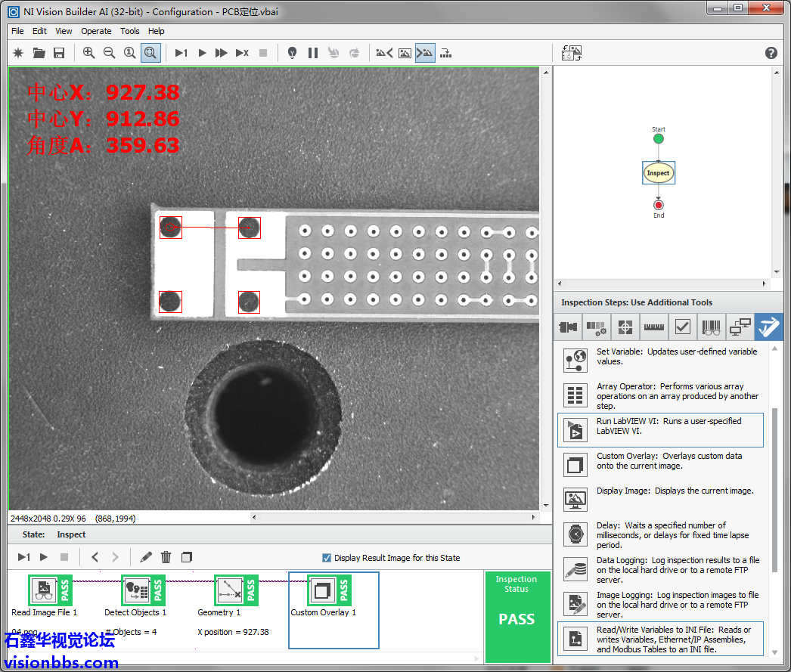This screenshot has height=672, width=791.
Task: Click the help question mark icon
Action: (x=771, y=53)
